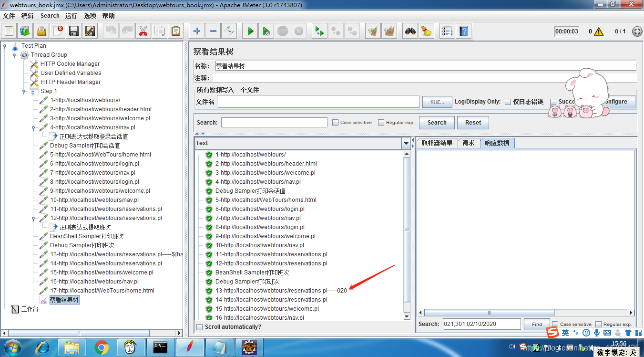
Task: Click the Reset Search broom icon
Action: click(x=426, y=31)
